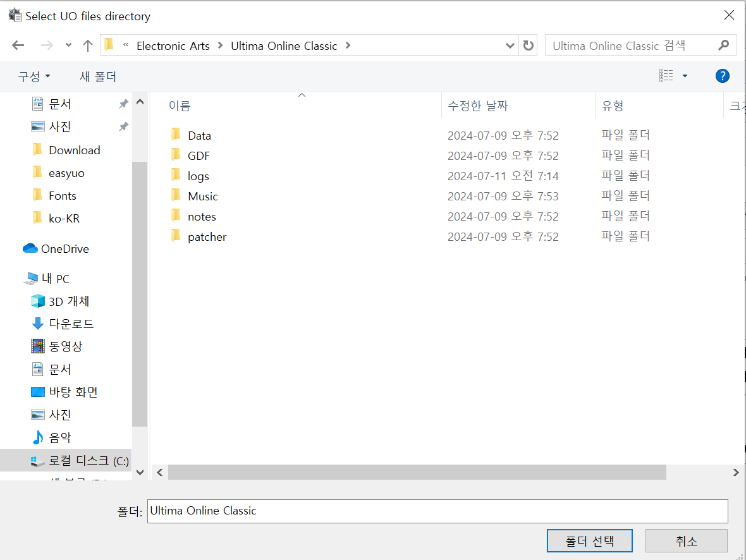Select the GDF folder icon
The height and width of the screenshot is (560, 746).
(176, 155)
